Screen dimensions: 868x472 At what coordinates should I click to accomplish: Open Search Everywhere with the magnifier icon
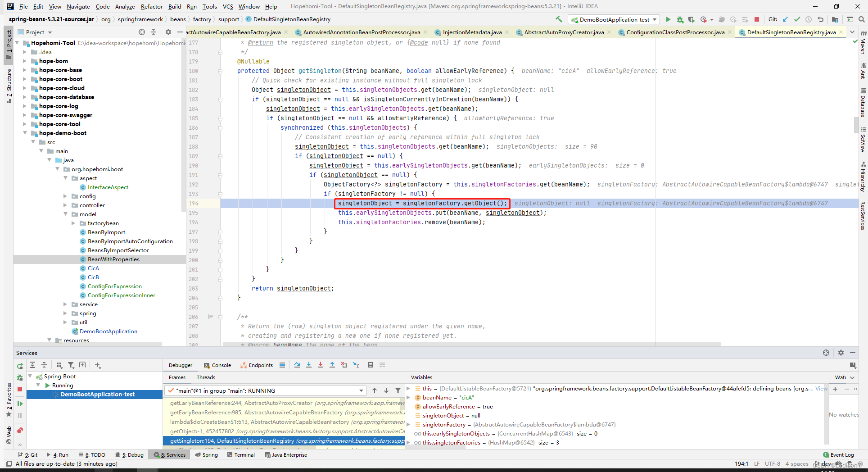point(861,19)
